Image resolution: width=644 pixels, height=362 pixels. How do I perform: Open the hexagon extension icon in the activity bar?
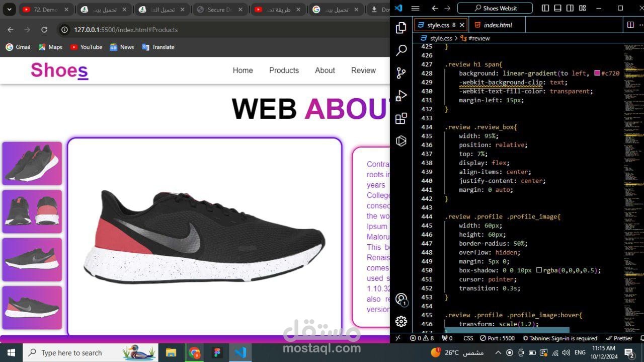401,141
